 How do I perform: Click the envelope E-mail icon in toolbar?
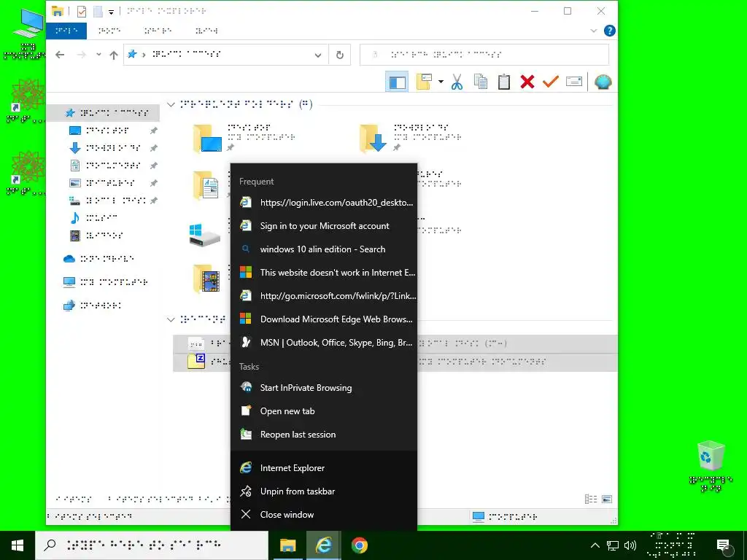coord(574,82)
